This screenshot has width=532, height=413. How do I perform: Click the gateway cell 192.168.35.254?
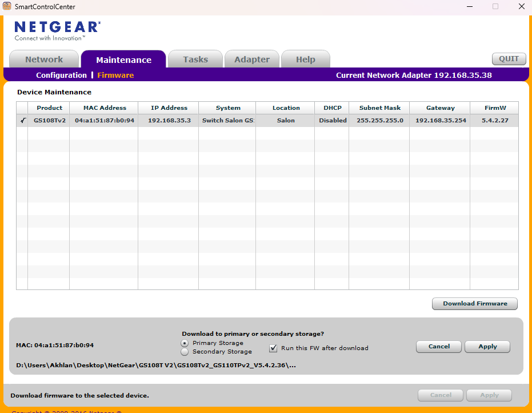(441, 120)
